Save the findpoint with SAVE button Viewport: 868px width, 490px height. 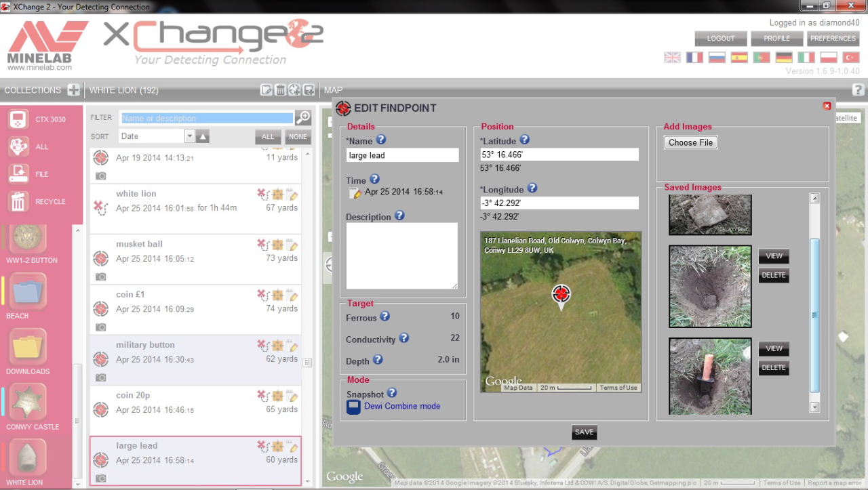584,432
